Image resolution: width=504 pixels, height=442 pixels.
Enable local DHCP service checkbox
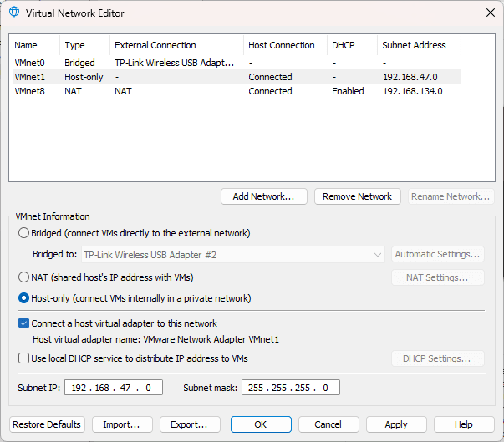(23, 358)
